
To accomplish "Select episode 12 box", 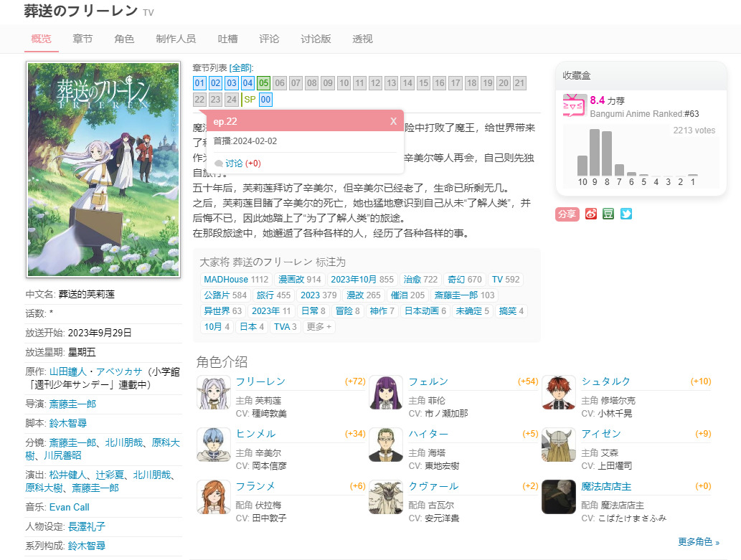I will pyautogui.click(x=375, y=83).
